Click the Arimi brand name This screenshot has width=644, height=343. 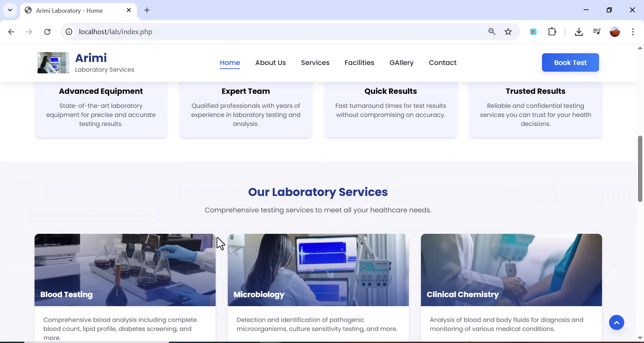(x=91, y=58)
